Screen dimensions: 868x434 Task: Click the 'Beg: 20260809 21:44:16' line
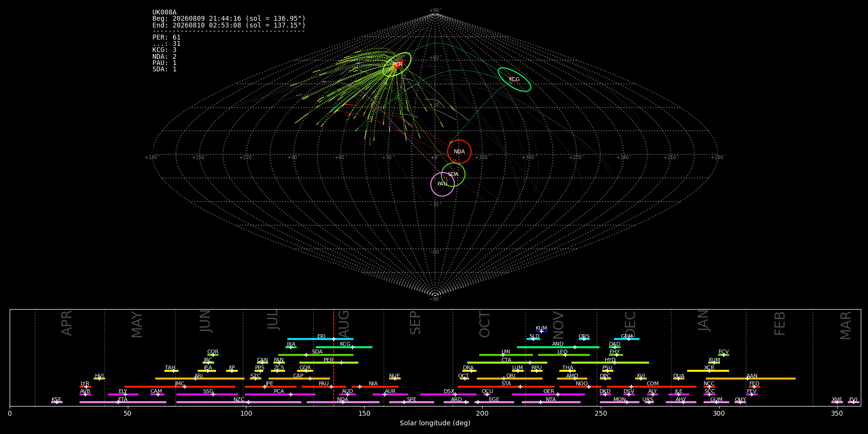click(x=229, y=19)
